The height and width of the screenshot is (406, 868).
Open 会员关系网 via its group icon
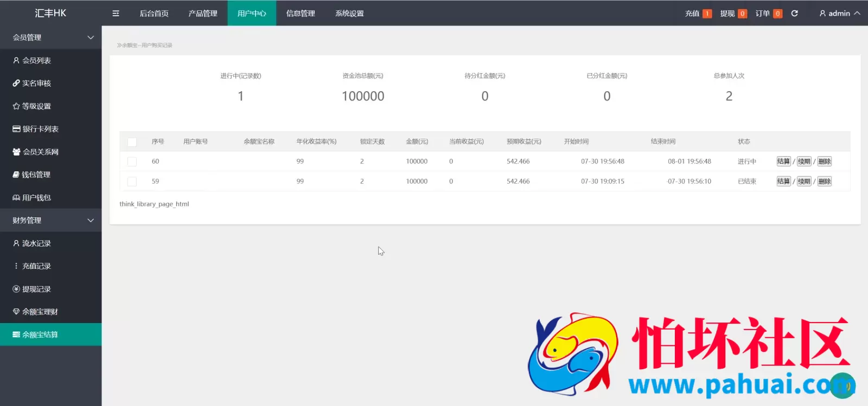[x=16, y=152]
